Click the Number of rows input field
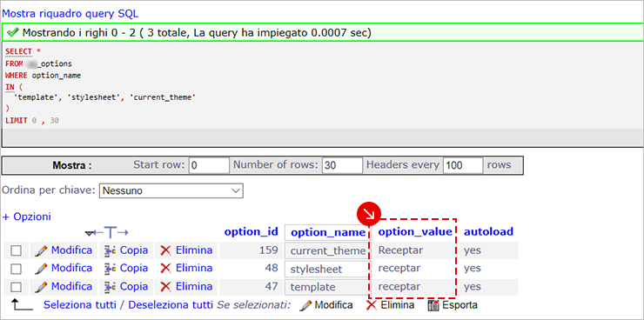The image size is (644, 320). point(342,165)
